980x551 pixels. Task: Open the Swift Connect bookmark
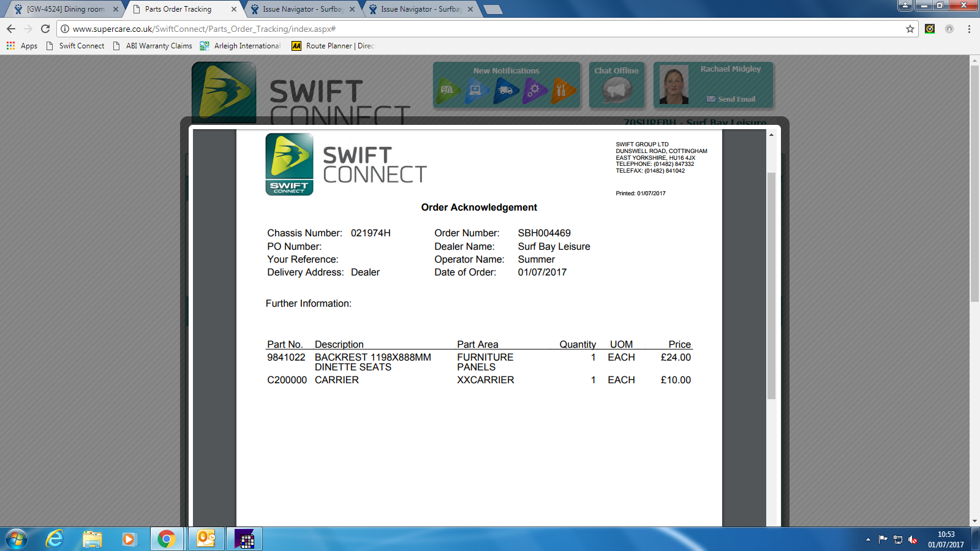pyautogui.click(x=75, y=46)
